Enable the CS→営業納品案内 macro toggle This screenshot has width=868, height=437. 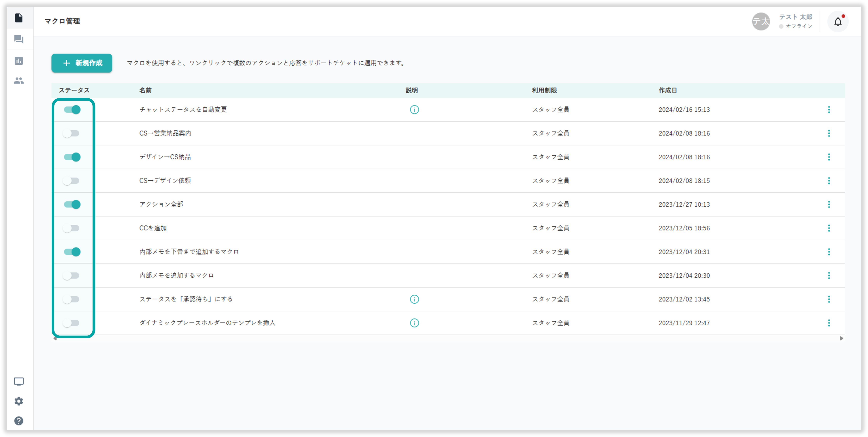(71, 133)
